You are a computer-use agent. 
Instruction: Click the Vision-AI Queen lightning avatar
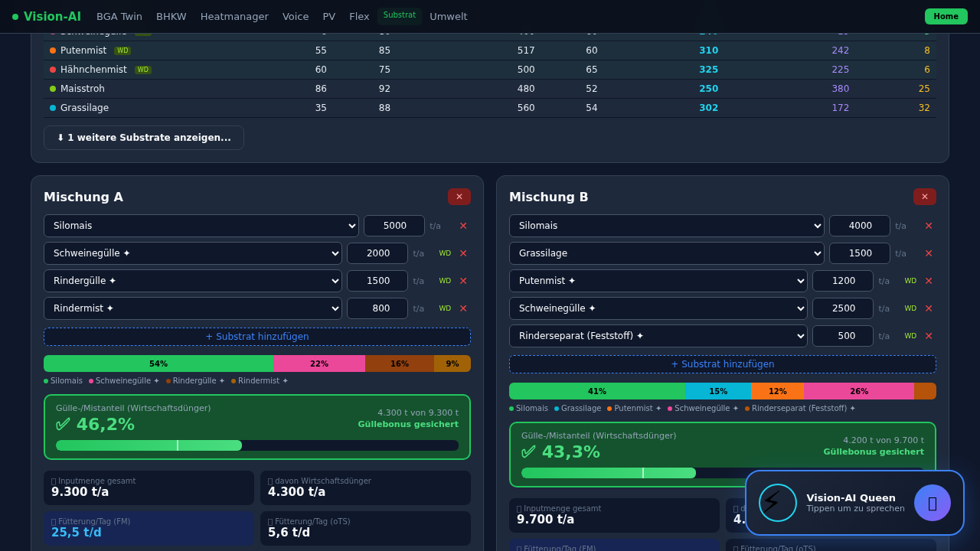click(777, 503)
